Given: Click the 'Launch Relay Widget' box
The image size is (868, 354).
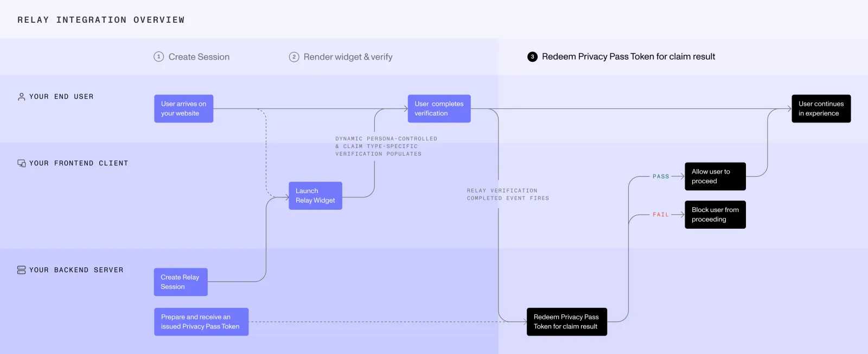Looking at the screenshot, I should pos(315,196).
